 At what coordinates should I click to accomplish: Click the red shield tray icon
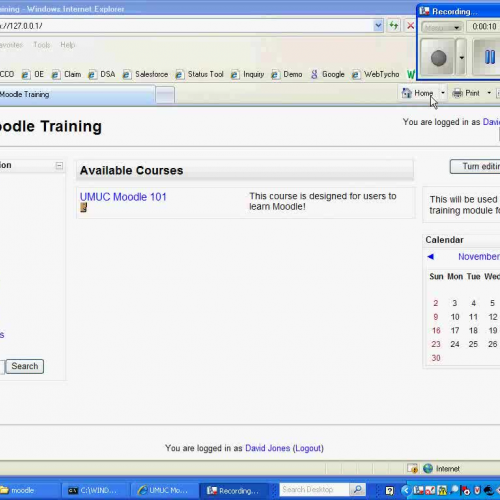coord(478,490)
